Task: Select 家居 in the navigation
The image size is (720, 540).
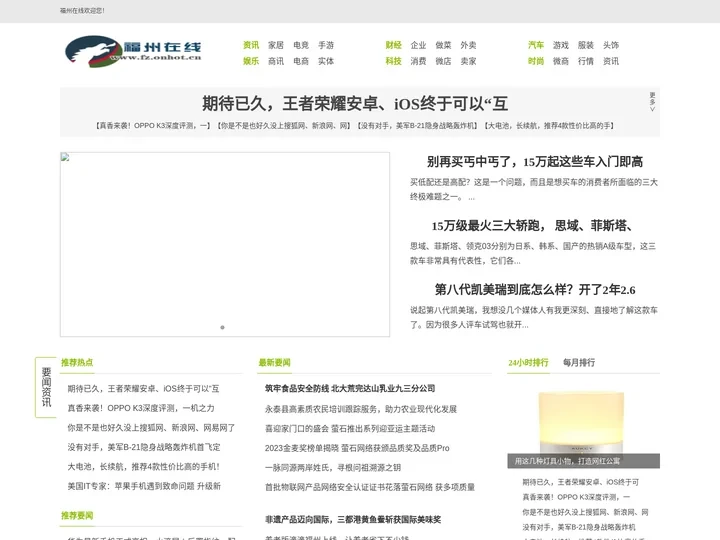Action: coord(276,45)
